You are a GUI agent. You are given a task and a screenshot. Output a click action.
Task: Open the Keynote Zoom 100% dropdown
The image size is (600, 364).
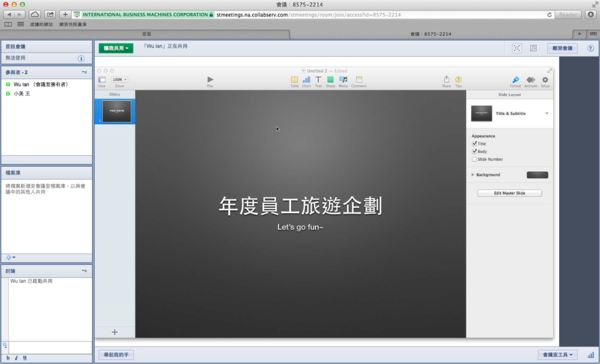(x=119, y=80)
